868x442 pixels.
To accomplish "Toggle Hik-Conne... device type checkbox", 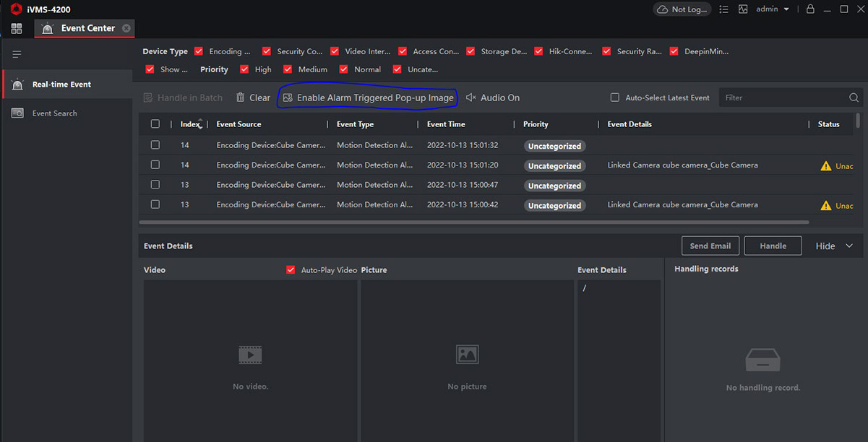I will (538, 51).
